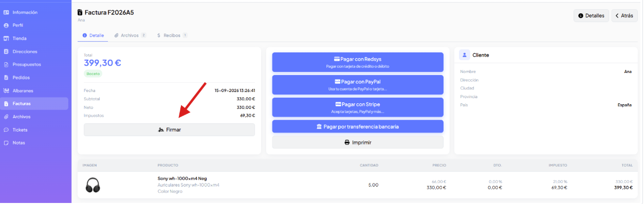Screen dimensions: 644x204
Task: Click the Facturas invoice icon
Action: pos(6,104)
